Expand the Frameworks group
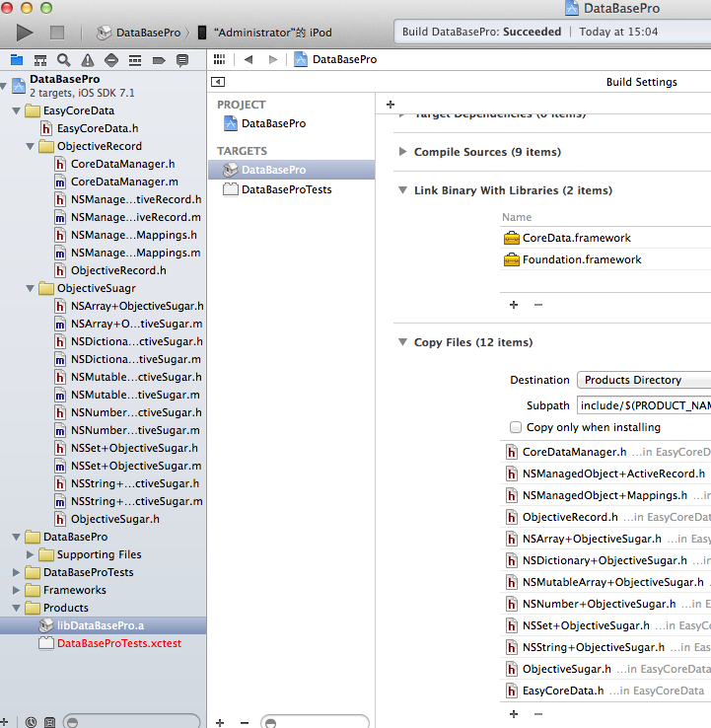Image resolution: width=711 pixels, height=728 pixels. (x=16, y=590)
